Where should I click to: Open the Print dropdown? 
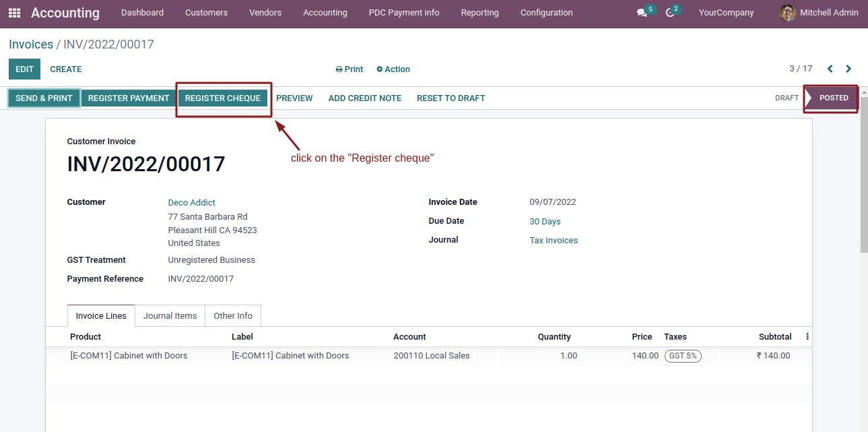(x=349, y=69)
